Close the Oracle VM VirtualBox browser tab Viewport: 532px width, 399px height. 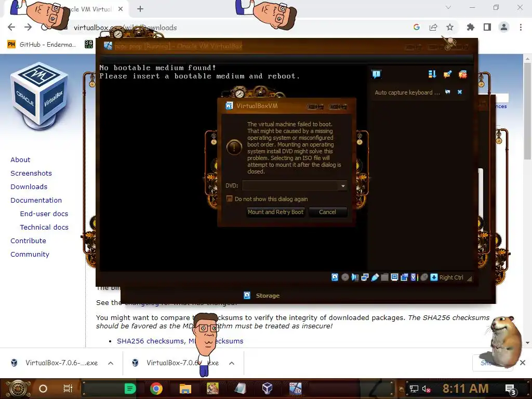121,9
